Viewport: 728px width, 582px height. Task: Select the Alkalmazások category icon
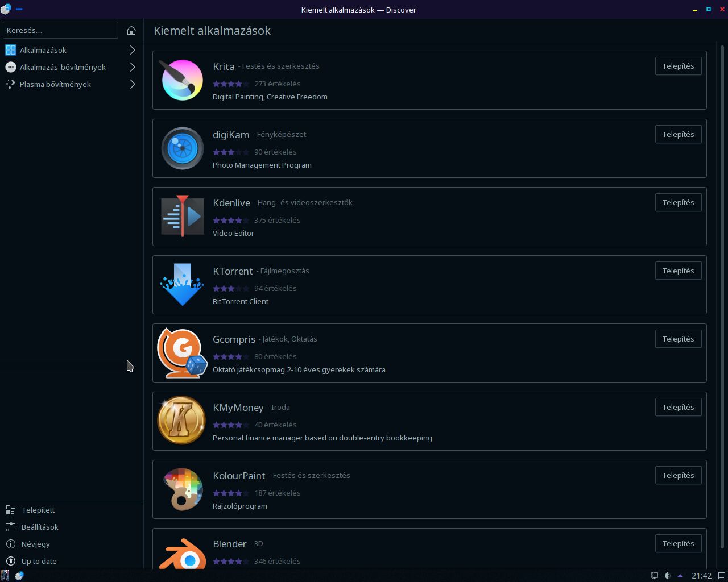point(10,50)
